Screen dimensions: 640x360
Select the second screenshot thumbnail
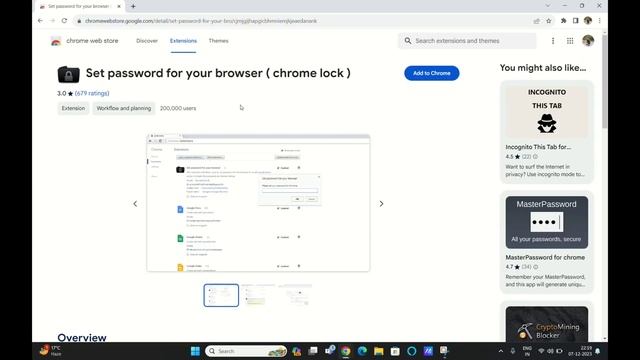tap(258, 295)
